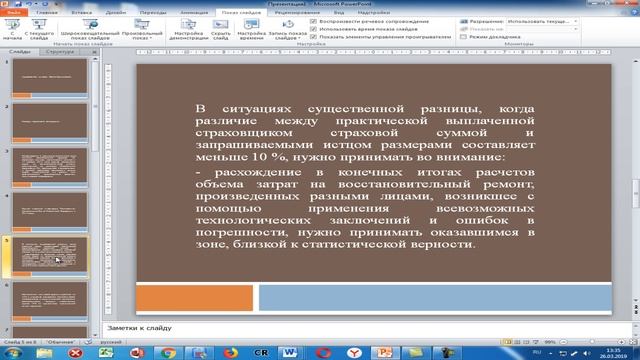Open broadcast slide show option

90,29
